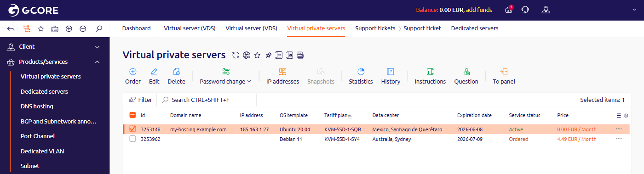Screen dimensions: 644x174
Task: Open IP addresses for selected server
Action: [282, 76]
